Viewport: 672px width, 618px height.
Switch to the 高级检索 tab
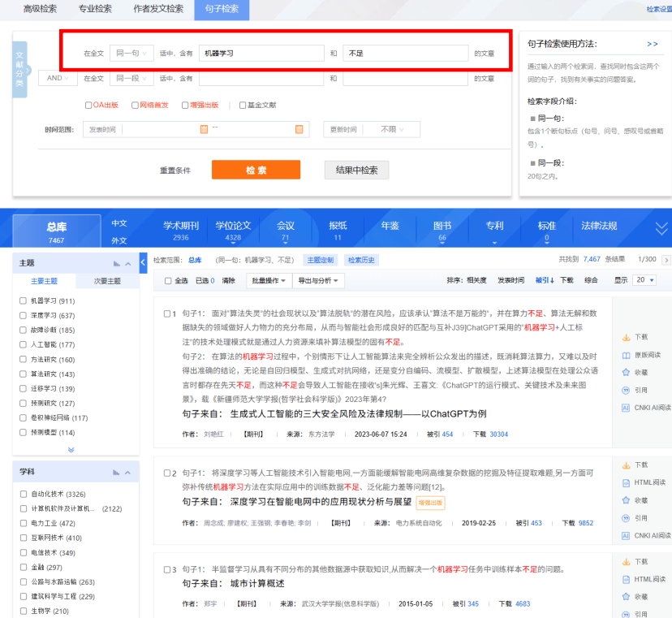41,9
